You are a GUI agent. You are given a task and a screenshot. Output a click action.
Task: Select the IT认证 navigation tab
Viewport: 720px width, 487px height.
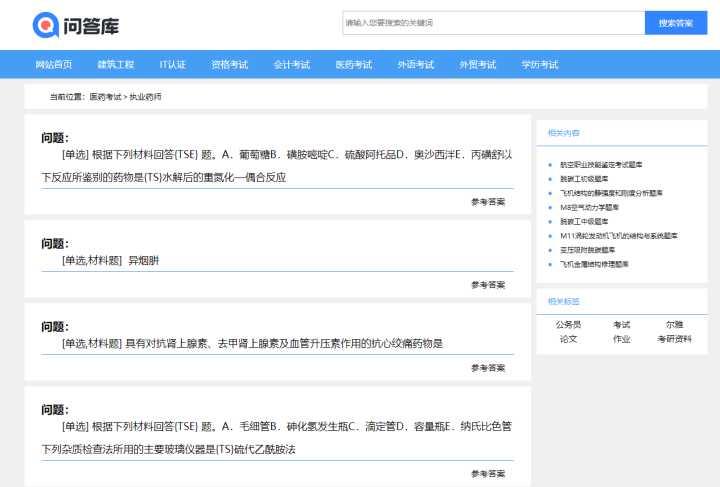[173, 65]
